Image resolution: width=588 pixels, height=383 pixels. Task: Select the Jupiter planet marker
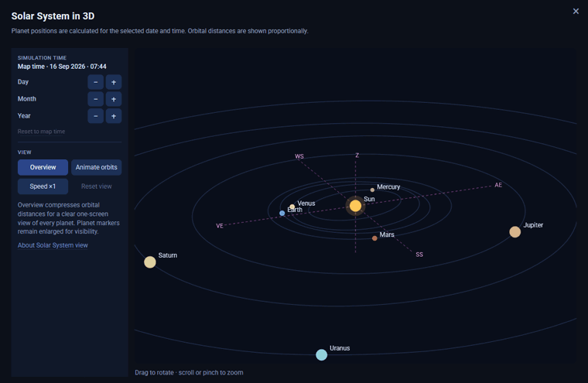coord(514,232)
